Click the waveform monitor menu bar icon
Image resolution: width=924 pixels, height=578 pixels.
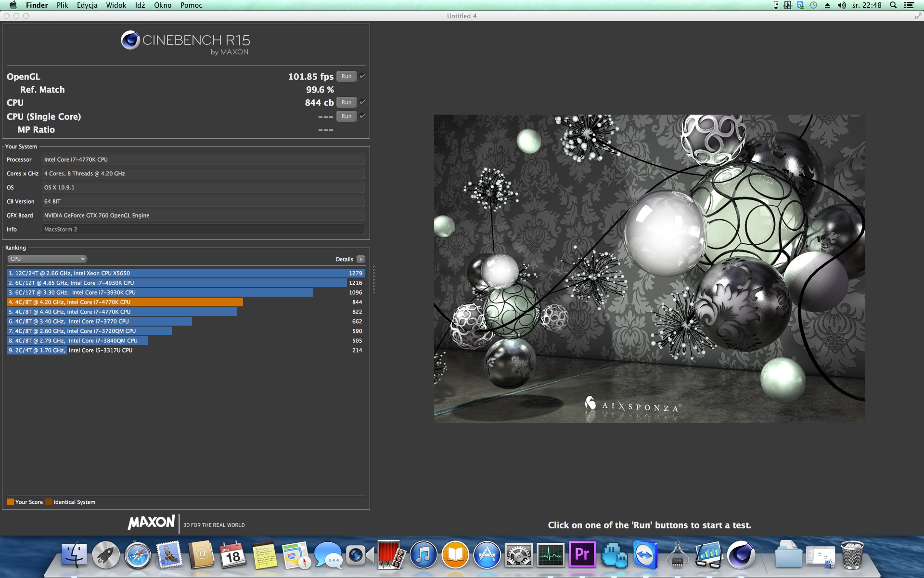pyautogui.click(x=788, y=5)
